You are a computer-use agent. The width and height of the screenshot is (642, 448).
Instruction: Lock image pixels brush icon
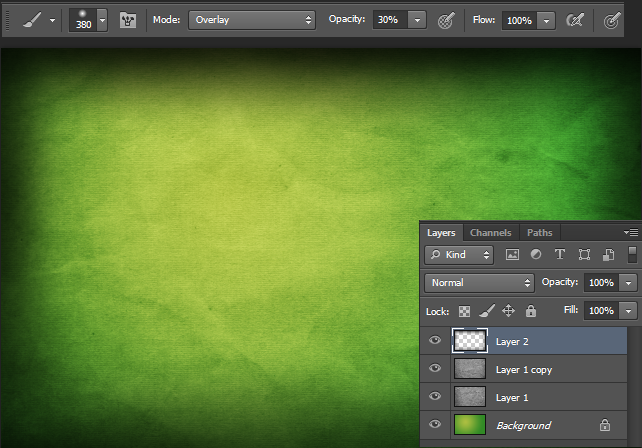pos(487,311)
